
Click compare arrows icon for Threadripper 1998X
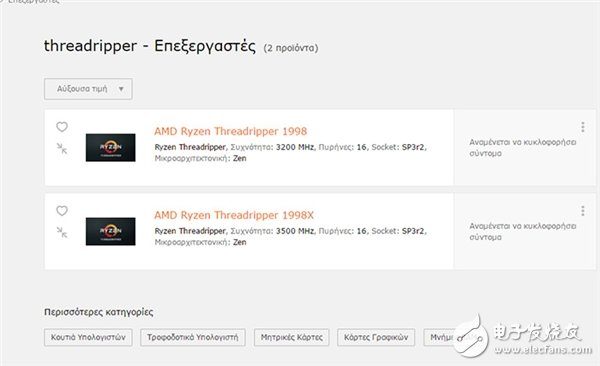(x=62, y=232)
